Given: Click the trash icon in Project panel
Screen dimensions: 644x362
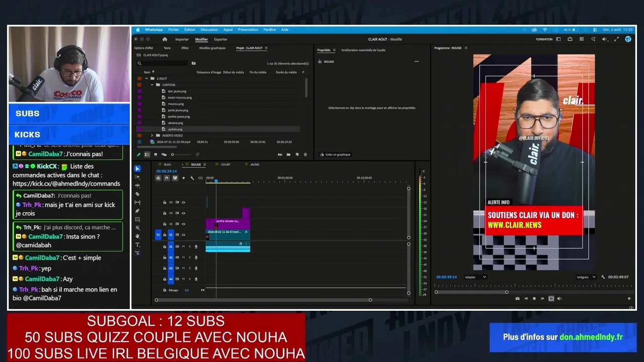Looking at the screenshot, I should 305,154.
